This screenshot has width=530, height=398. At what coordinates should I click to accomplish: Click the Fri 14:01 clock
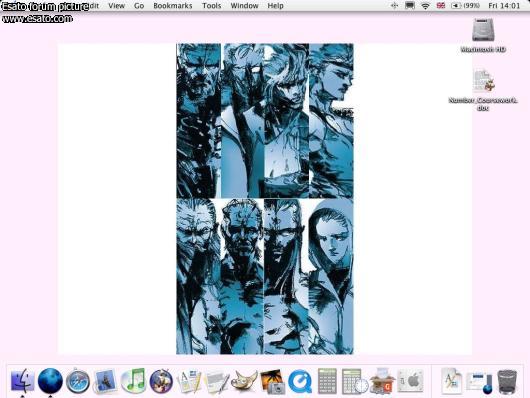[x=504, y=6]
